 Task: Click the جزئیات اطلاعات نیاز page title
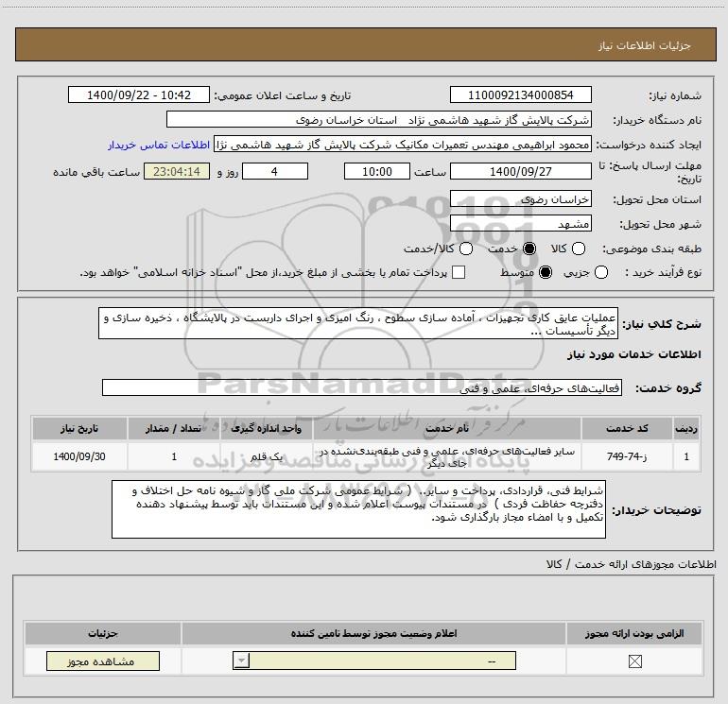645,45
